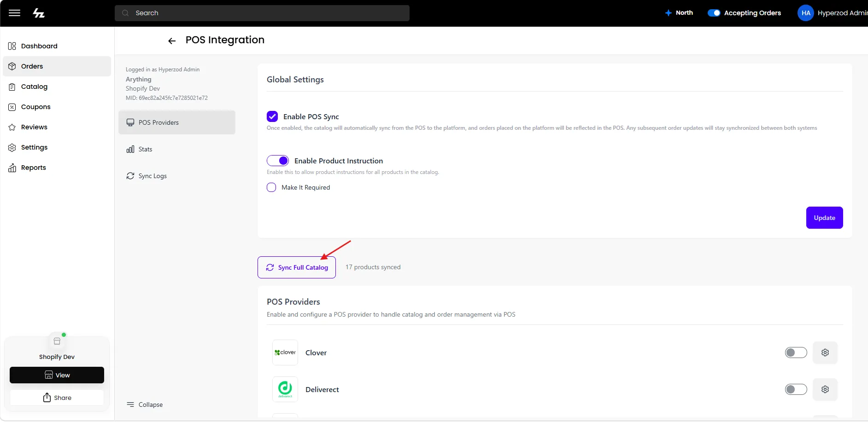Click the Sync Full Catalog button
The width and height of the screenshot is (868, 422).
coord(297,267)
